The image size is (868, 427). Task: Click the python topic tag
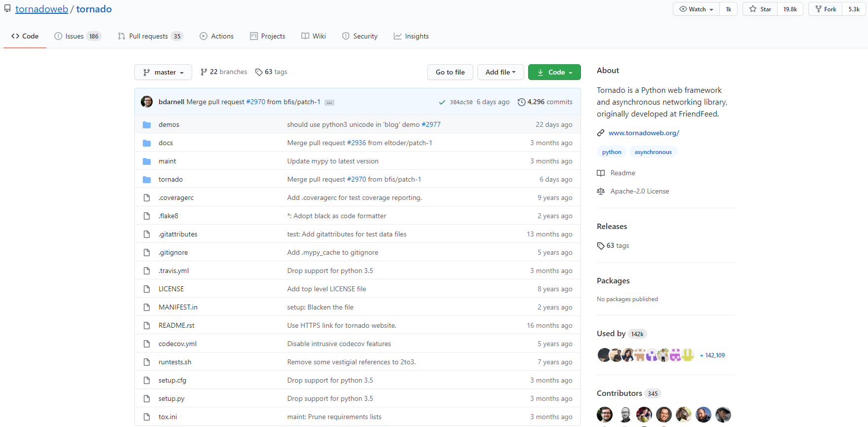coord(612,152)
